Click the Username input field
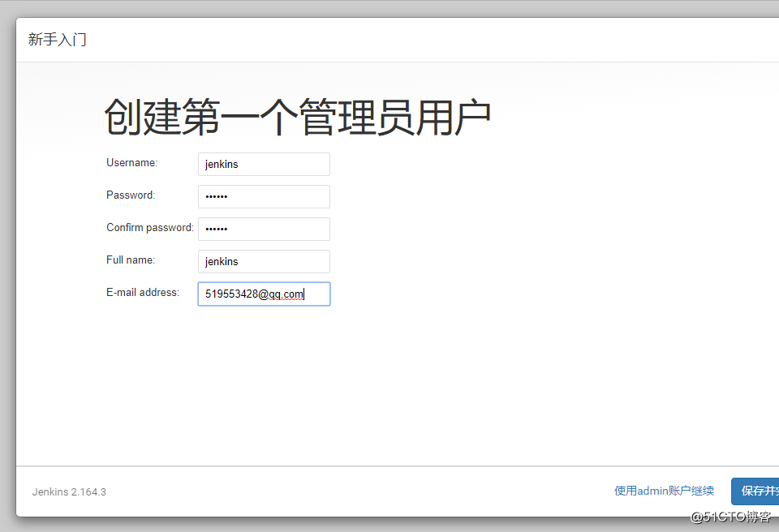 [263, 164]
